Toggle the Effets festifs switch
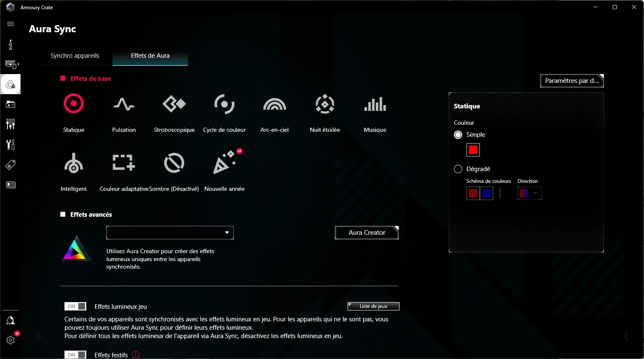 (75, 355)
